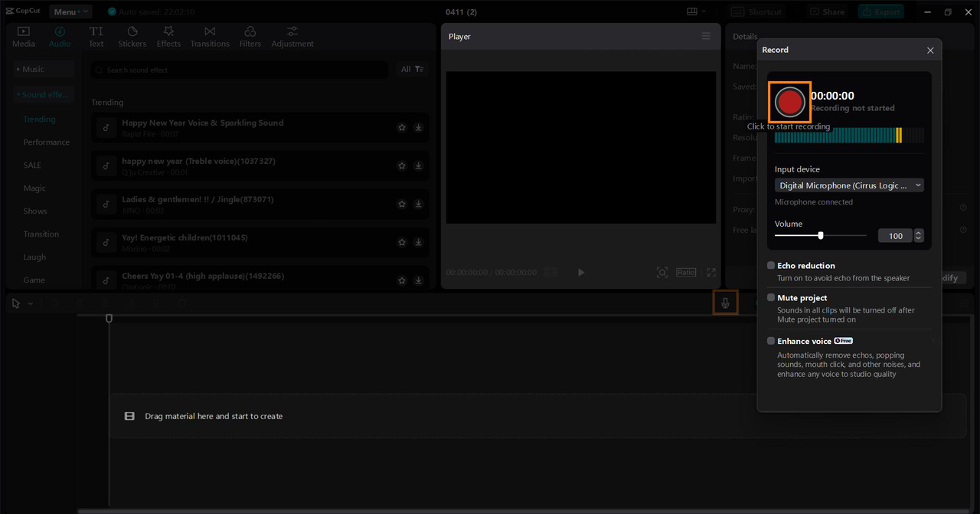Screen dimensions: 980x514
Task: Open the Player panel hamburger menu
Action: pyautogui.click(x=706, y=37)
